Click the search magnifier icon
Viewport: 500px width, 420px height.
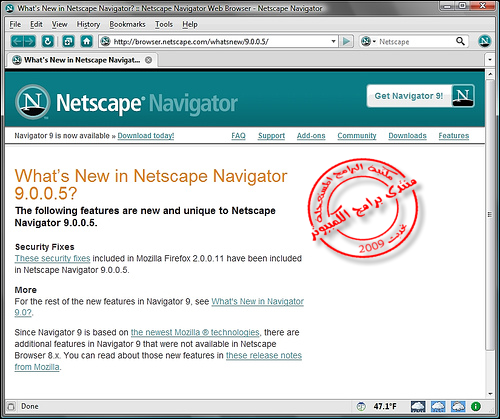460,41
